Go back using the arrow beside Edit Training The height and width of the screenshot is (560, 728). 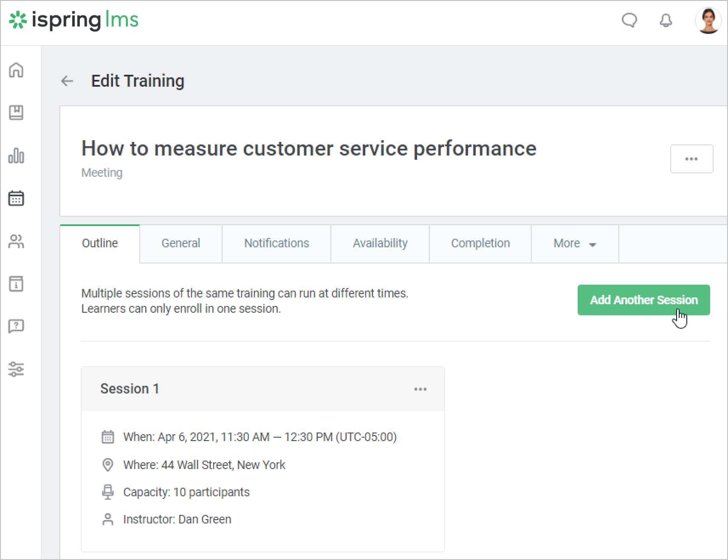67,81
